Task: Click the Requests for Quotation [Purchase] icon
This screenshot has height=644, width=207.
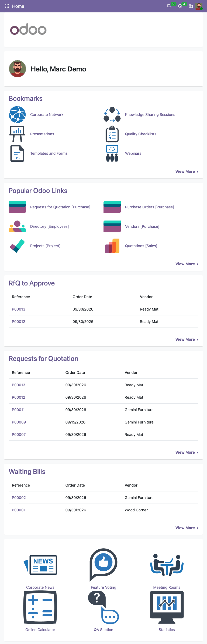Action: point(17,207)
